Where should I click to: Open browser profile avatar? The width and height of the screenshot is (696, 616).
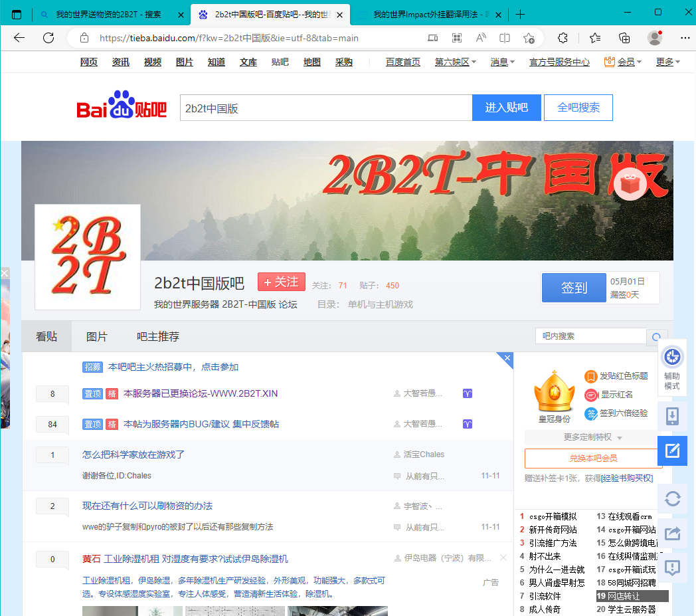pyautogui.click(x=655, y=38)
